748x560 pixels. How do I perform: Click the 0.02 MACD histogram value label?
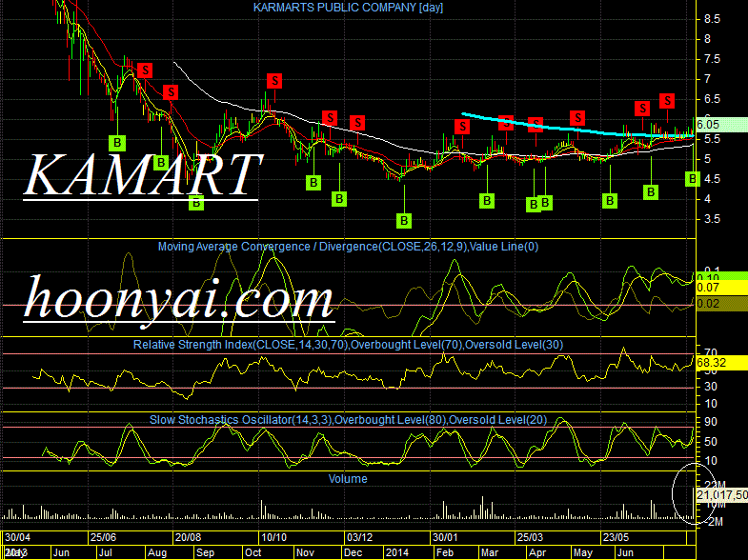pos(721,304)
